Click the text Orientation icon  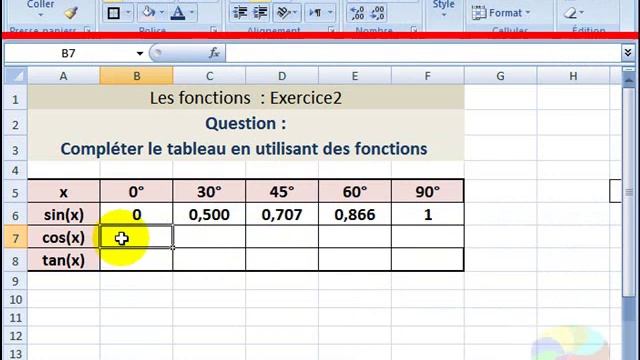click(283, 13)
